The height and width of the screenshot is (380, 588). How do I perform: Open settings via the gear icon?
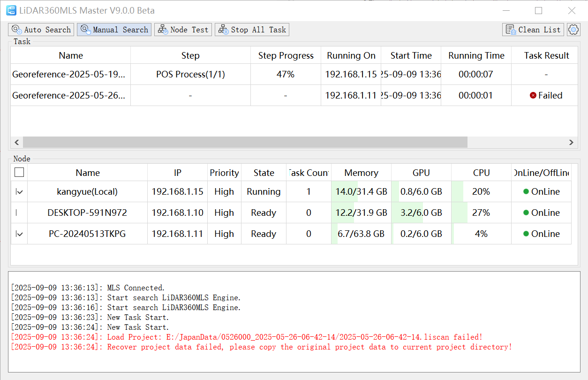click(573, 30)
